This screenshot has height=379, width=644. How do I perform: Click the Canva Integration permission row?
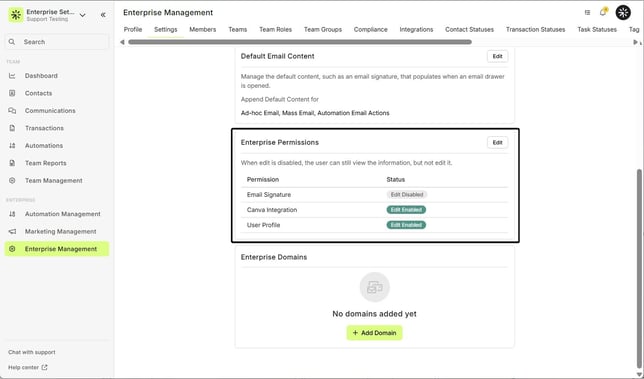click(374, 210)
